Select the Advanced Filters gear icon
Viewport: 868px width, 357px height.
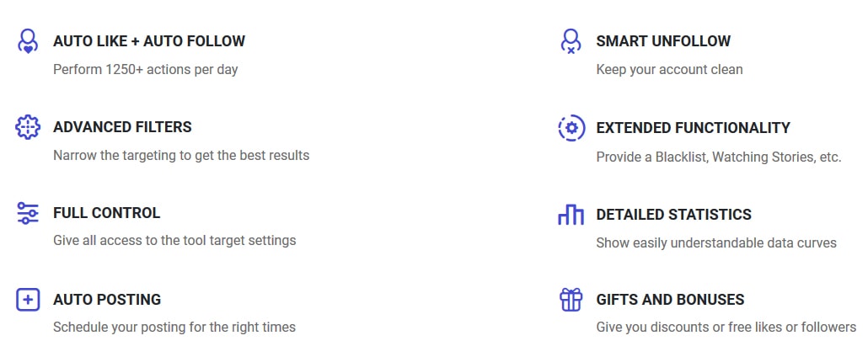coord(28,127)
